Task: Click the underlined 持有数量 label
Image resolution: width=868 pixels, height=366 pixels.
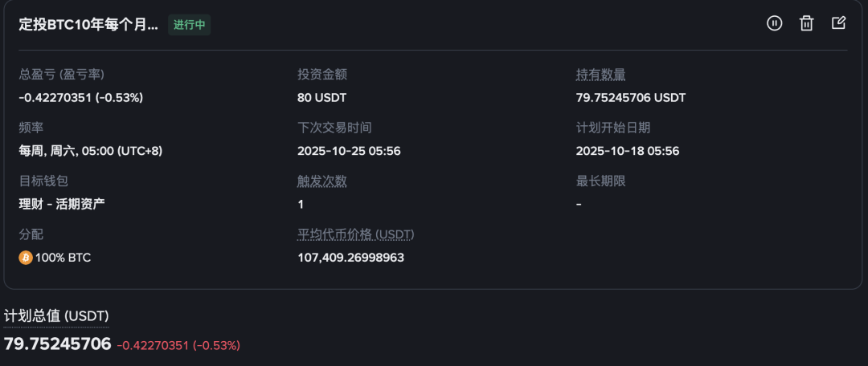Action: (x=600, y=75)
